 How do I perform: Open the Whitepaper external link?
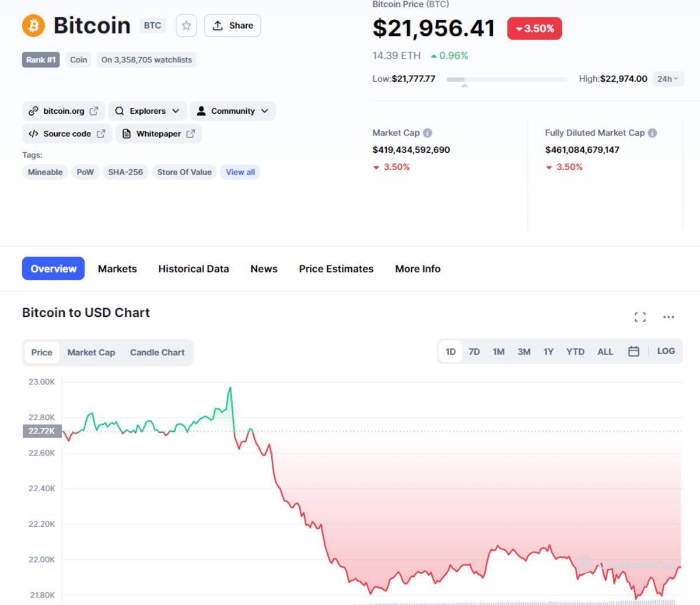coord(159,134)
